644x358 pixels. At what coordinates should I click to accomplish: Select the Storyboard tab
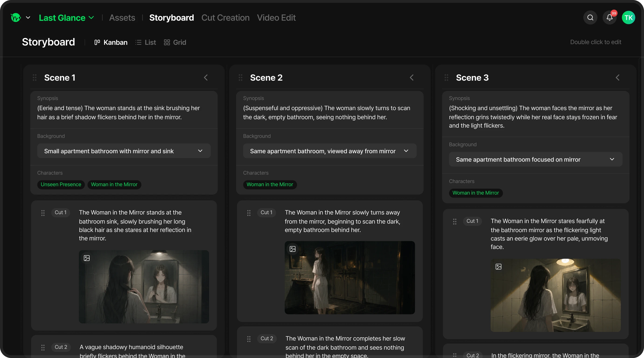point(171,17)
